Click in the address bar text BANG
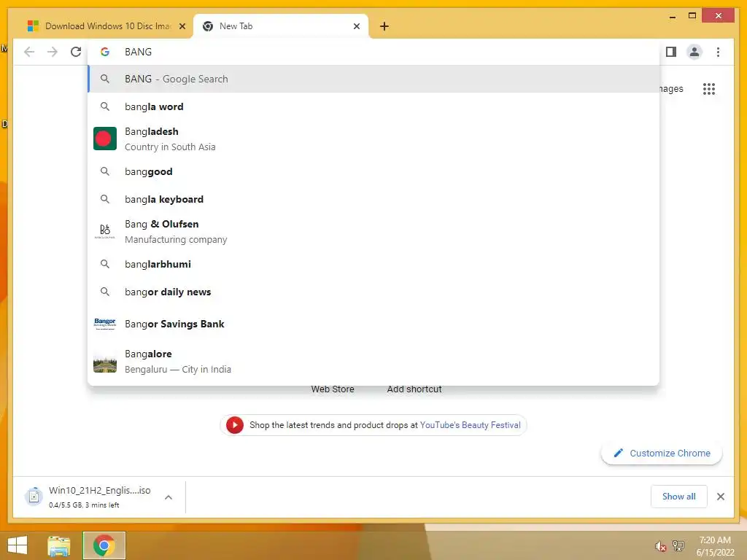747x560 pixels. pyautogui.click(x=138, y=52)
